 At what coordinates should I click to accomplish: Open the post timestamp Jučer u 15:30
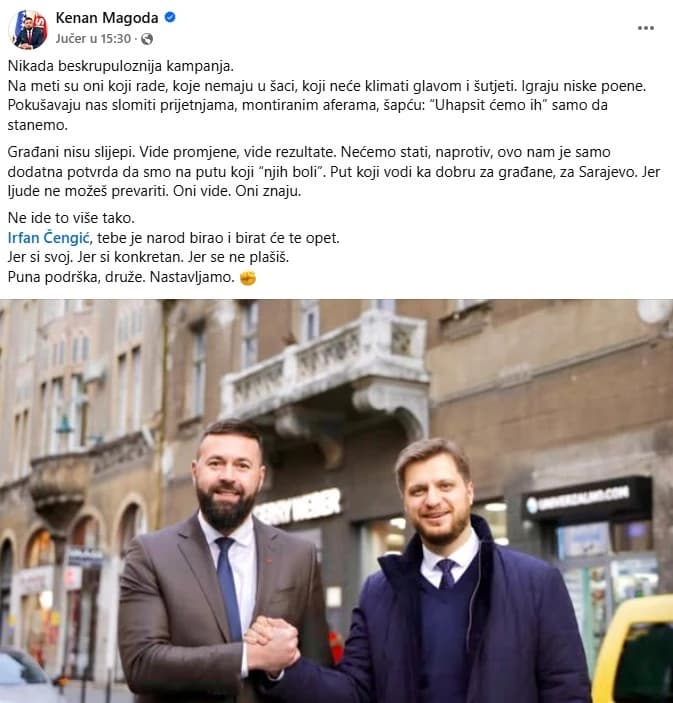point(93,39)
